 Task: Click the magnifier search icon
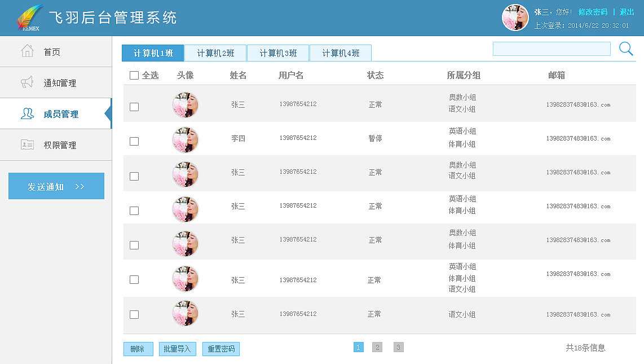[x=626, y=49]
